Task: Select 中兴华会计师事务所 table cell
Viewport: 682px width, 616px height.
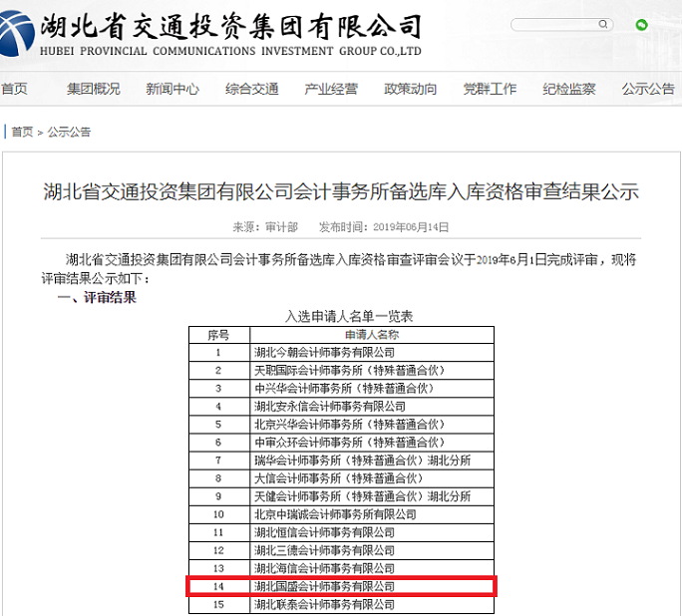Action: click(372, 388)
